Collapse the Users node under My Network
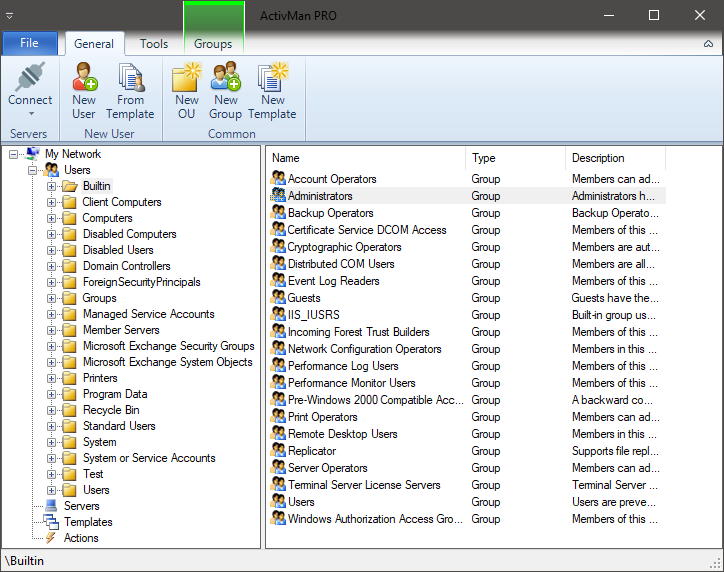Image resolution: width=724 pixels, height=572 pixels. coord(32,170)
